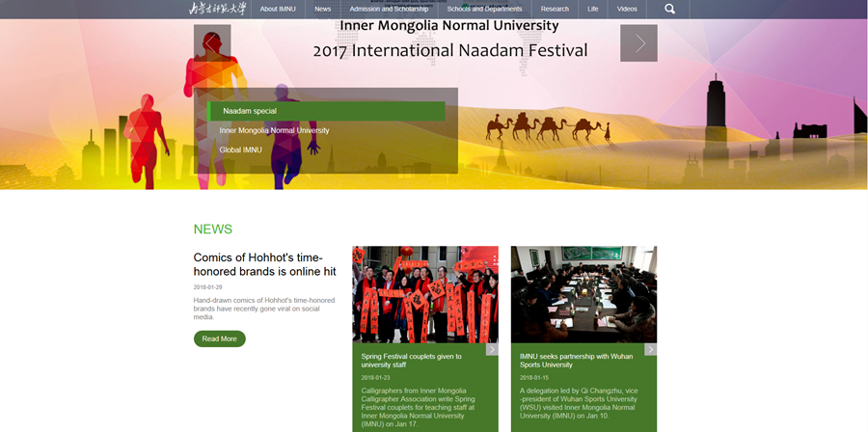The width and height of the screenshot is (868, 432).
Task: Click the Wuhan Sports University meeting photo
Action: pos(584,294)
